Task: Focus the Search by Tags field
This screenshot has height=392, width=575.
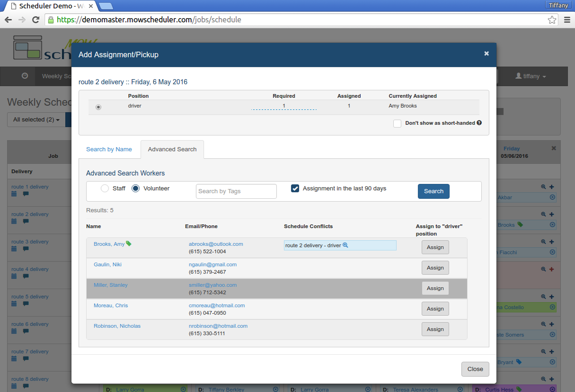Action: coord(236,191)
